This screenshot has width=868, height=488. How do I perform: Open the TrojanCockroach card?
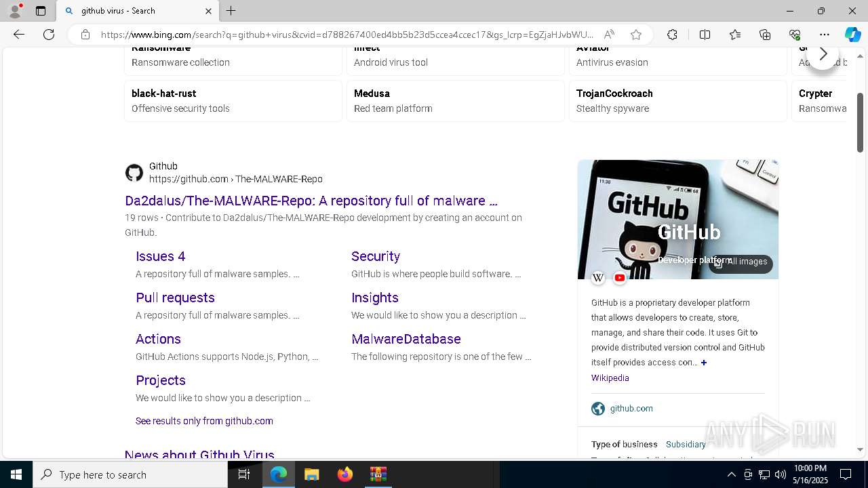coord(677,100)
